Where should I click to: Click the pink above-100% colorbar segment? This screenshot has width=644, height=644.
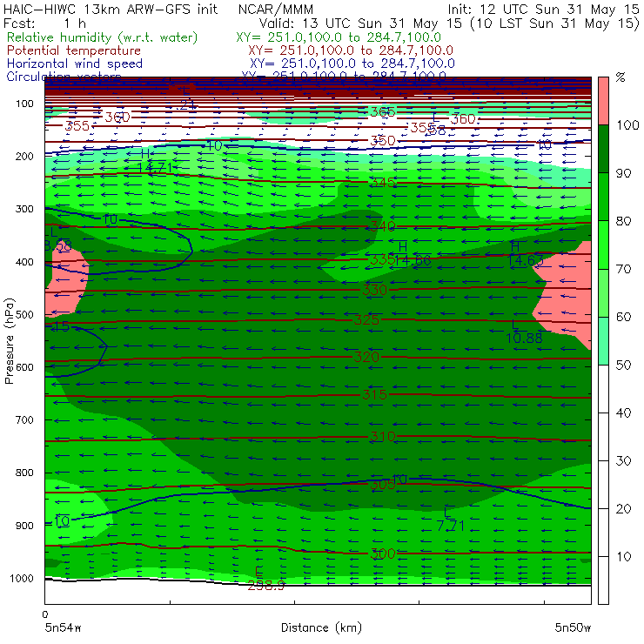(x=603, y=101)
